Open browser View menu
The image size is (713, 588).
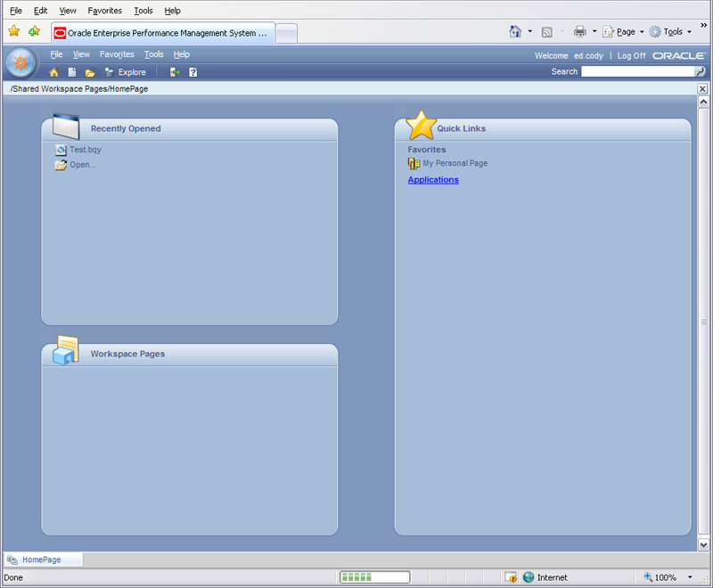tap(68, 11)
